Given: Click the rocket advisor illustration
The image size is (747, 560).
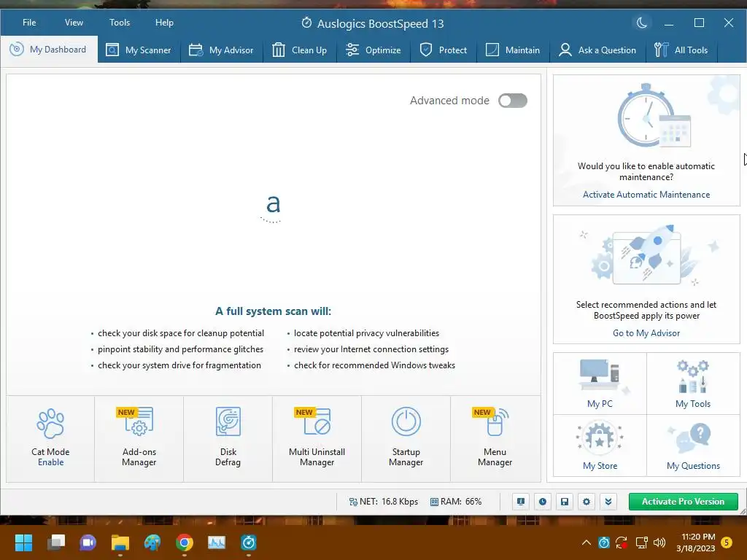Looking at the screenshot, I should (647, 254).
